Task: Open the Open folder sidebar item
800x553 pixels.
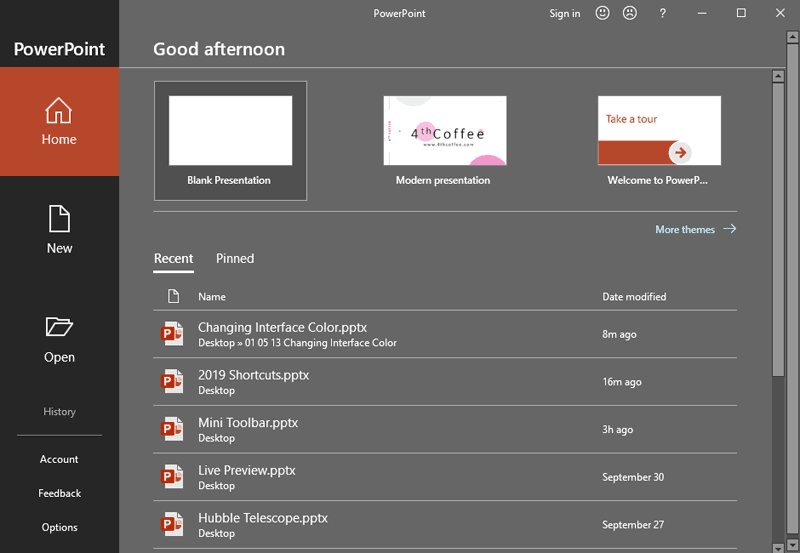Action: [59, 339]
